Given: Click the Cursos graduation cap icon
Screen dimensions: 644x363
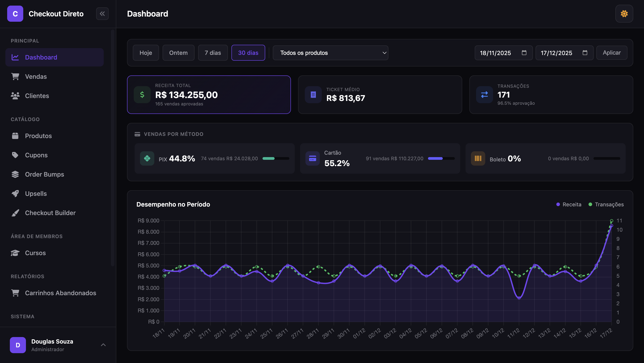Looking at the screenshot, I should 15,253.
